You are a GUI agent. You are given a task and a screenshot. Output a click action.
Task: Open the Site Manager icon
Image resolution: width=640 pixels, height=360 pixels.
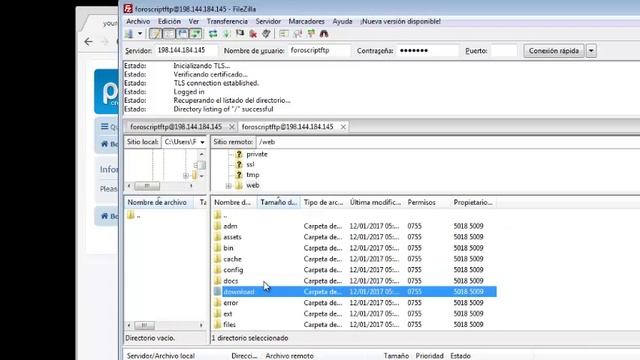(x=129, y=34)
